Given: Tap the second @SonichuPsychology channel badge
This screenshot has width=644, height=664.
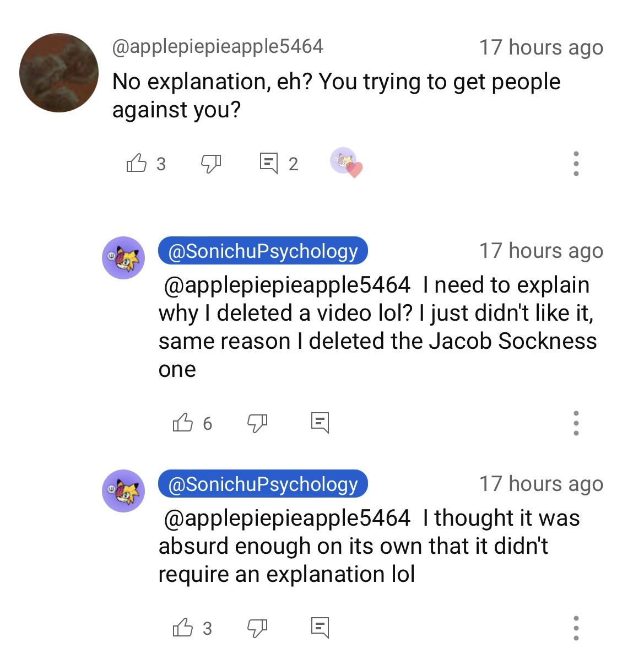Looking at the screenshot, I should pyautogui.click(x=263, y=484).
